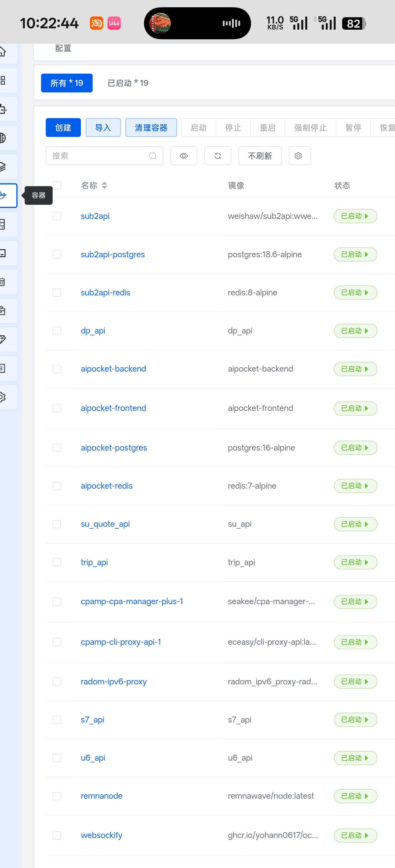Click the refresh icon button beside search
Image resolution: width=395 pixels, height=868 pixels.
pos(217,156)
